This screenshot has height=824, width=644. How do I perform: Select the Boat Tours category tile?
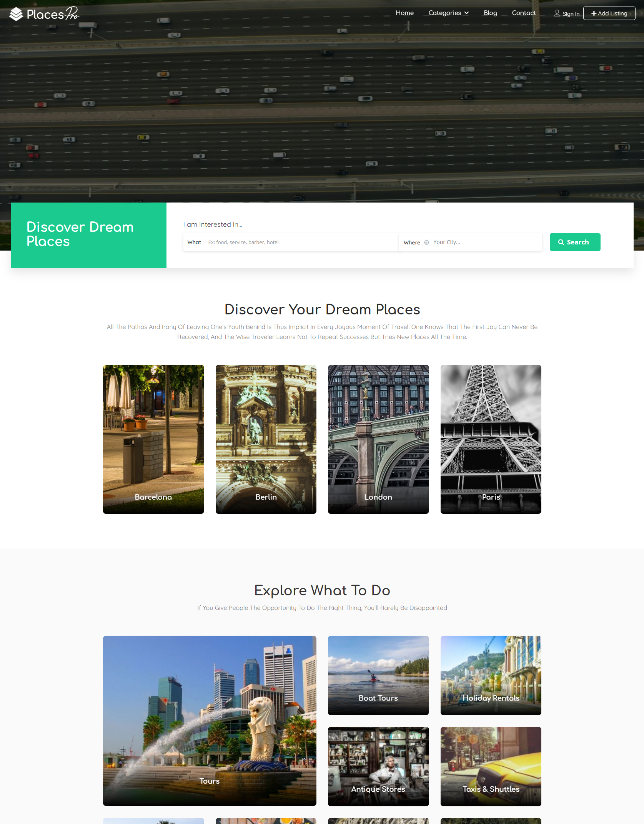pos(378,675)
